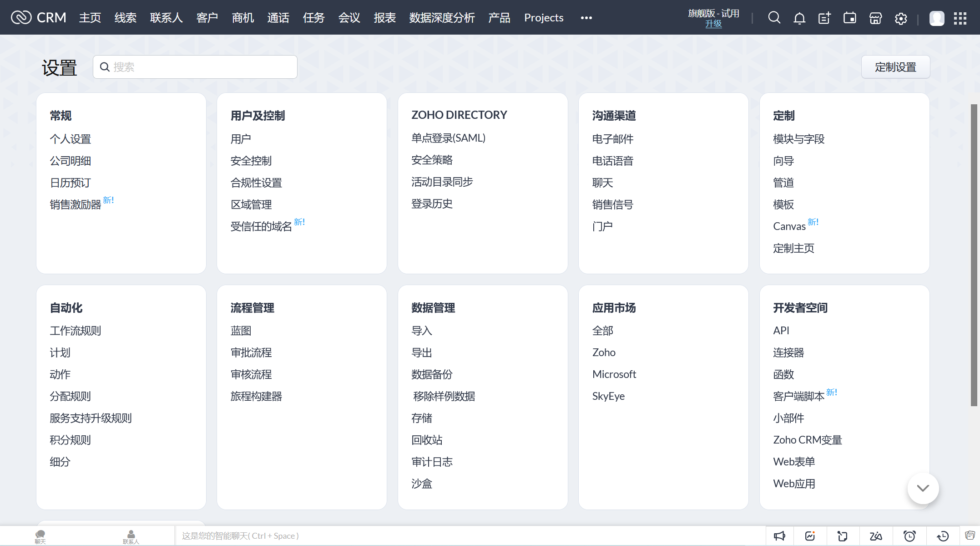Expand the more modules ellipsis menu
The width and height of the screenshot is (980, 546).
pyautogui.click(x=586, y=18)
